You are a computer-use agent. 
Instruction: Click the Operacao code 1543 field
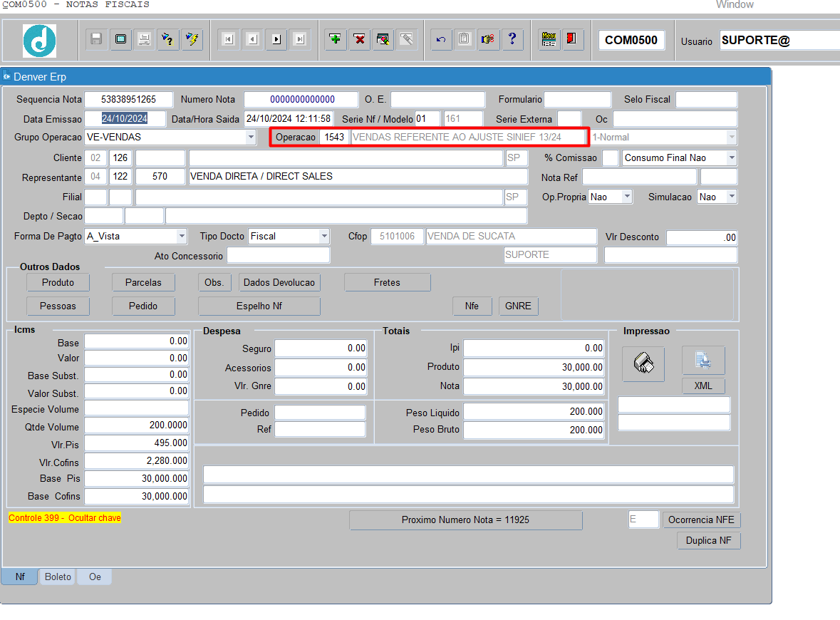pos(334,137)
